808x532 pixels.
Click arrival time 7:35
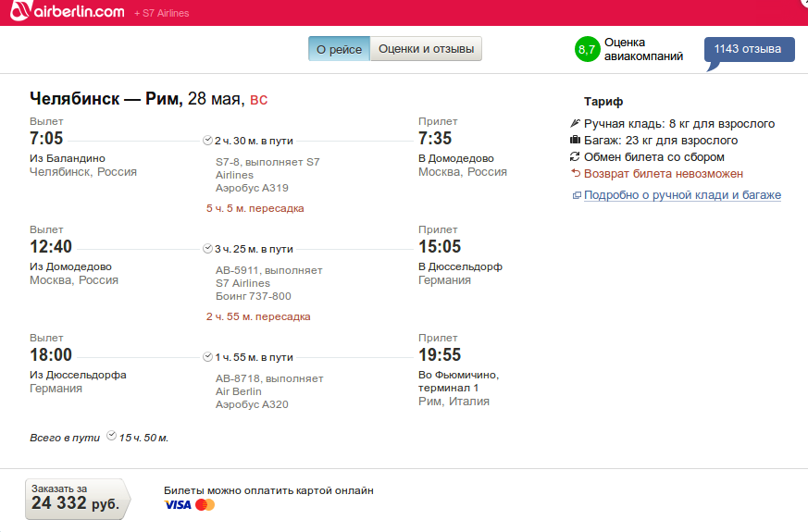(435, 138)
